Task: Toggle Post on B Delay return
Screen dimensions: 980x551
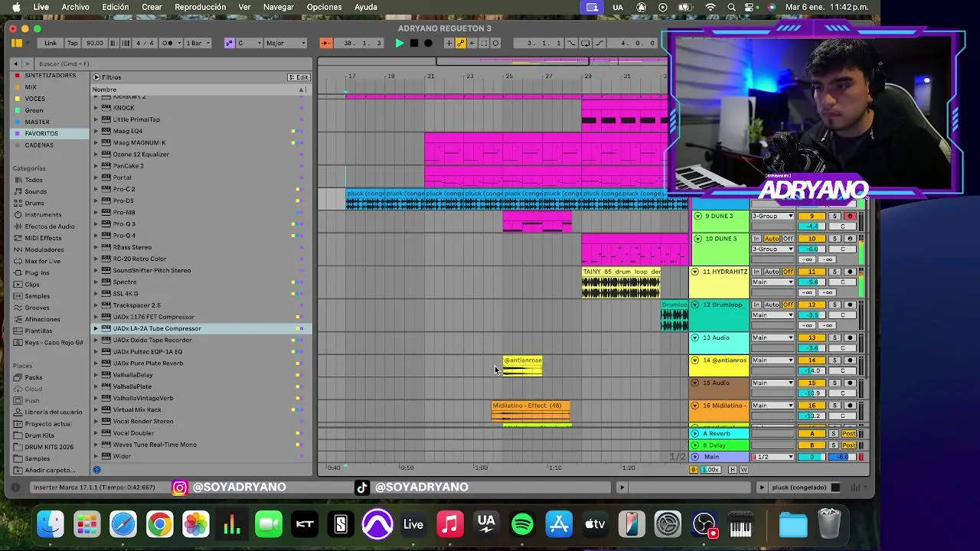Action: tap(849, 445)
